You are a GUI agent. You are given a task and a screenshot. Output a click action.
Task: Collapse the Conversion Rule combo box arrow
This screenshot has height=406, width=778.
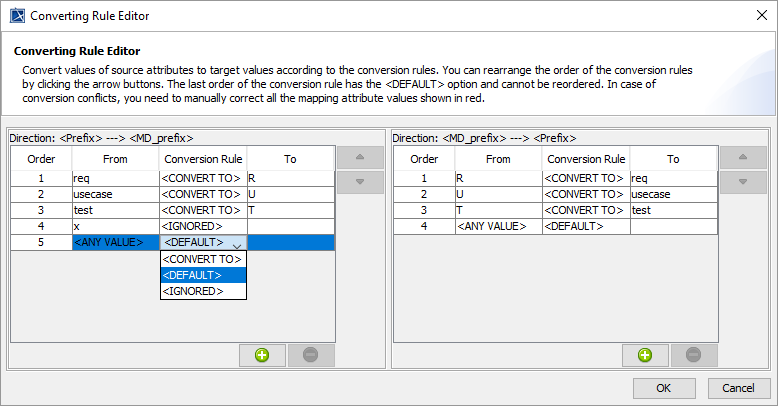pos(237,243)
